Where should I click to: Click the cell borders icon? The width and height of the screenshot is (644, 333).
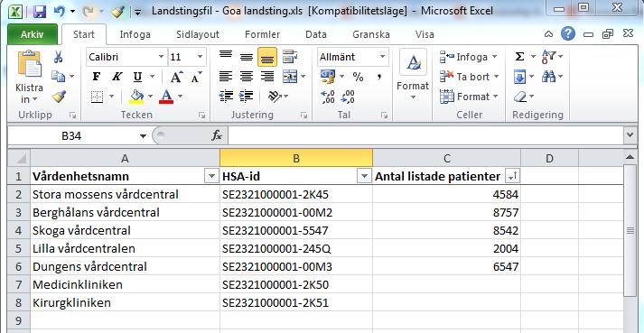point(97,97)
